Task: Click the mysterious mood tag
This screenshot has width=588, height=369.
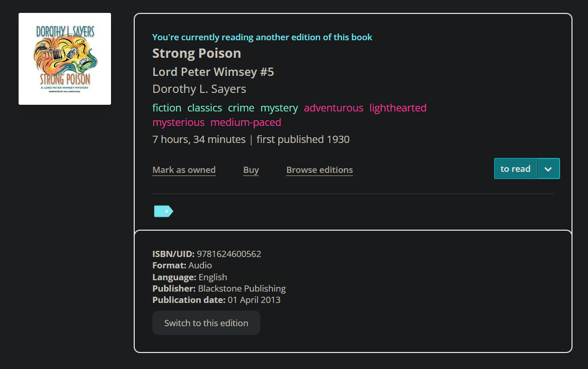Action: point(178,122)
